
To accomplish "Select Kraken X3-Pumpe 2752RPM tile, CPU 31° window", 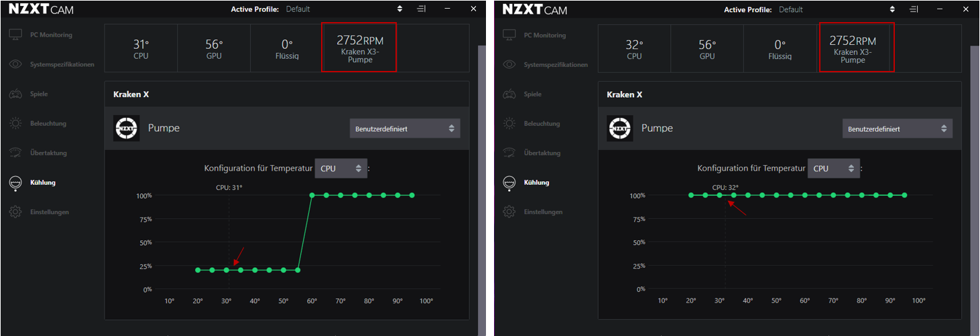I will click(359, 47).
